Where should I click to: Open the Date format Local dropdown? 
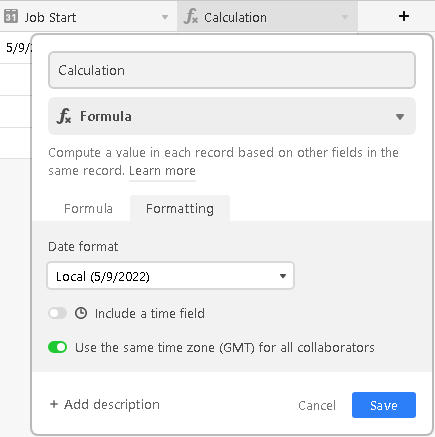coord(170,276)
